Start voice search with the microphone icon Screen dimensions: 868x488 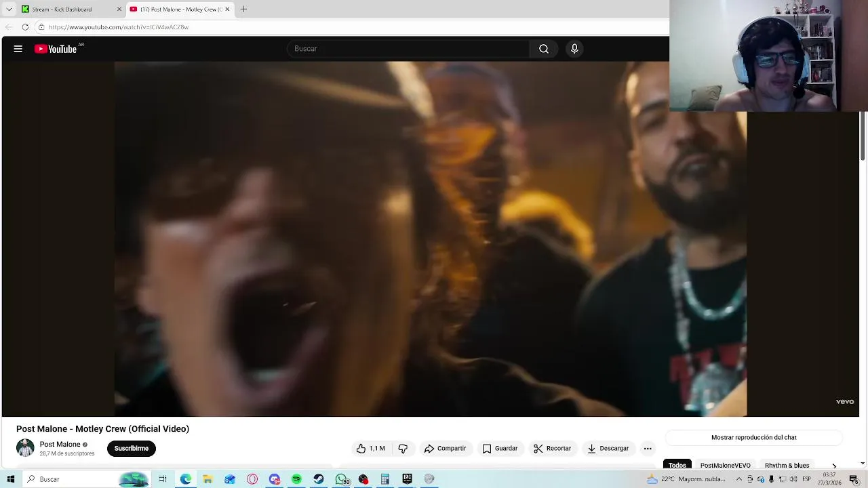point(574,49)
